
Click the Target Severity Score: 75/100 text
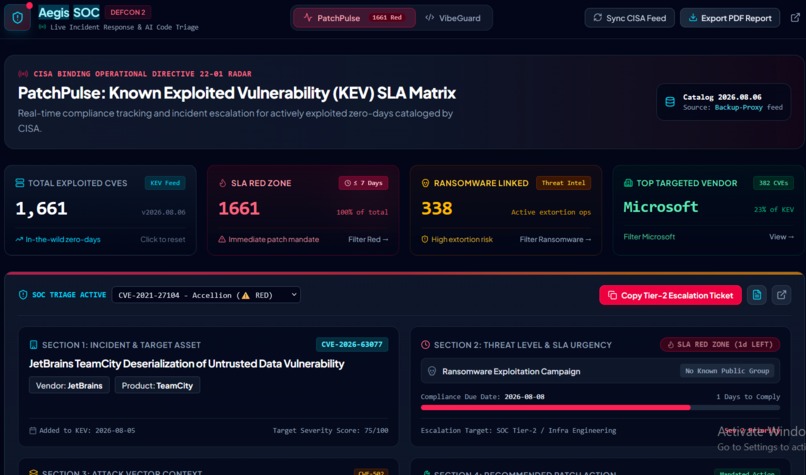(331, 431)
